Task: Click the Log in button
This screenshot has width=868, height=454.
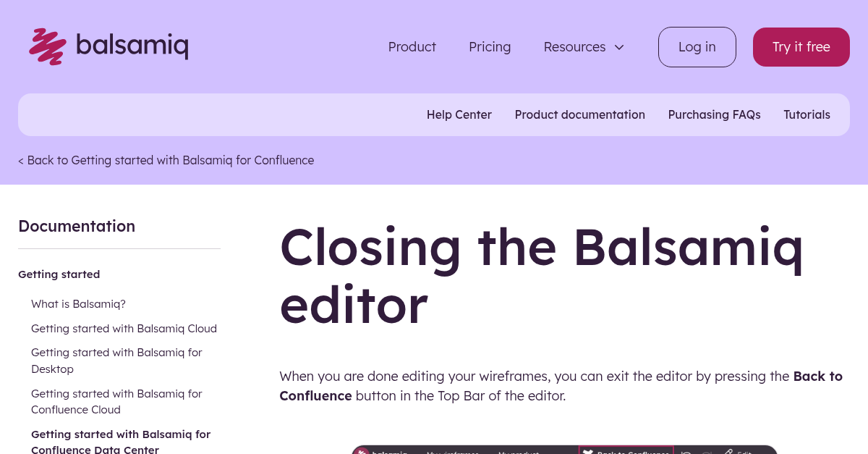Action: click(697, 46)
